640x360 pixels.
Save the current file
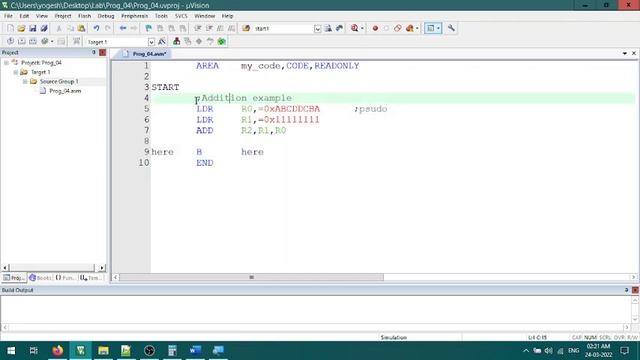pyautogui.click(x=33, y=28)
